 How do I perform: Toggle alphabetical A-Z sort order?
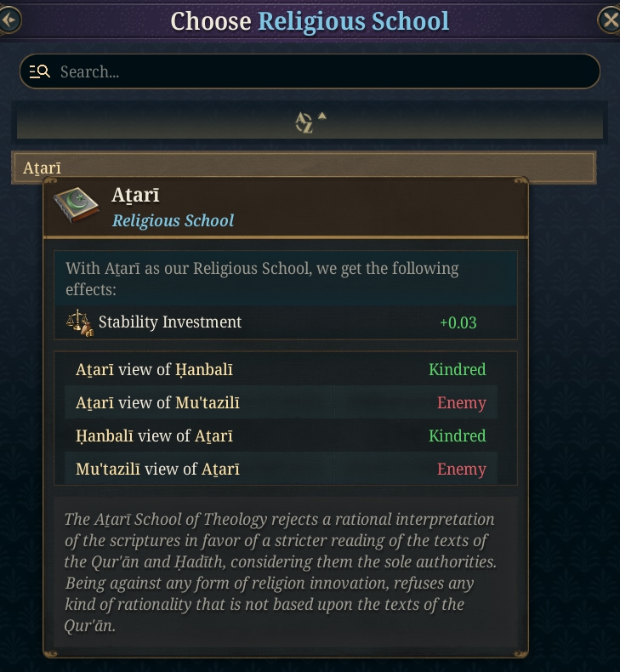(x=304, y=123)
